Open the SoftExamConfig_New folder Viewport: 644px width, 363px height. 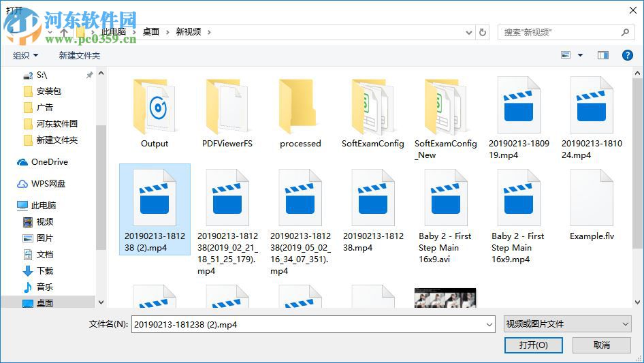click(x=446, y=119)
